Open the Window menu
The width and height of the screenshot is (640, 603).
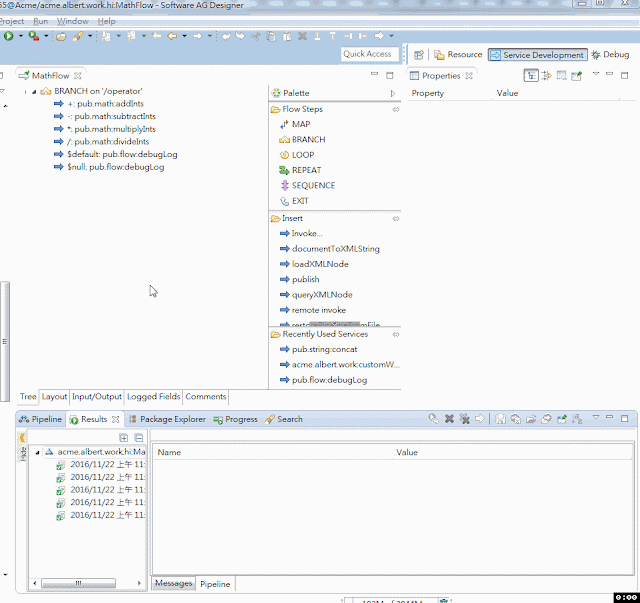[73, 21]
